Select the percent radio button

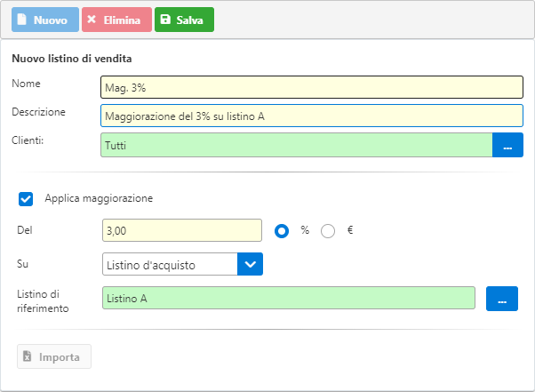(x=282, y=231)
